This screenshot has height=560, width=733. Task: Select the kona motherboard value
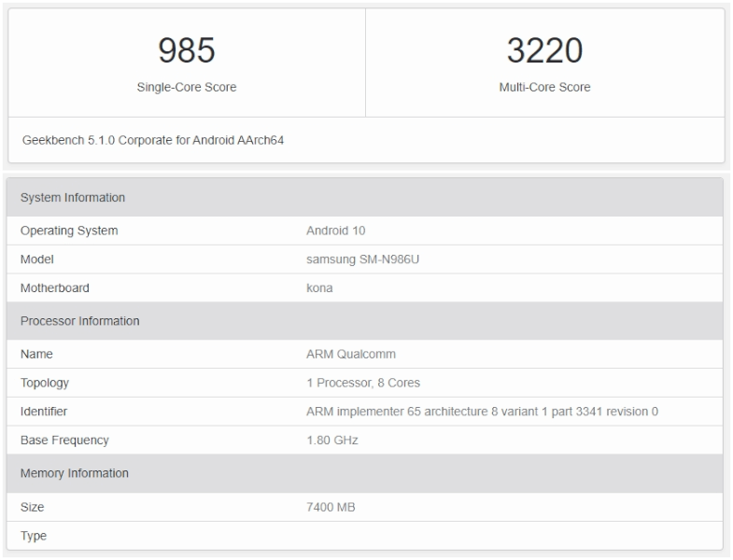[319, 288]
